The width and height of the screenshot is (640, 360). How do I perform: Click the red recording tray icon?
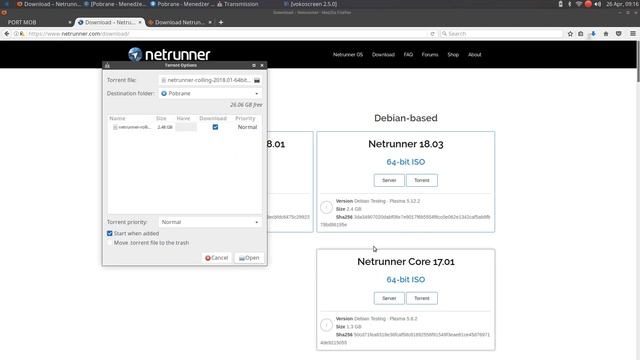point(588,4)
